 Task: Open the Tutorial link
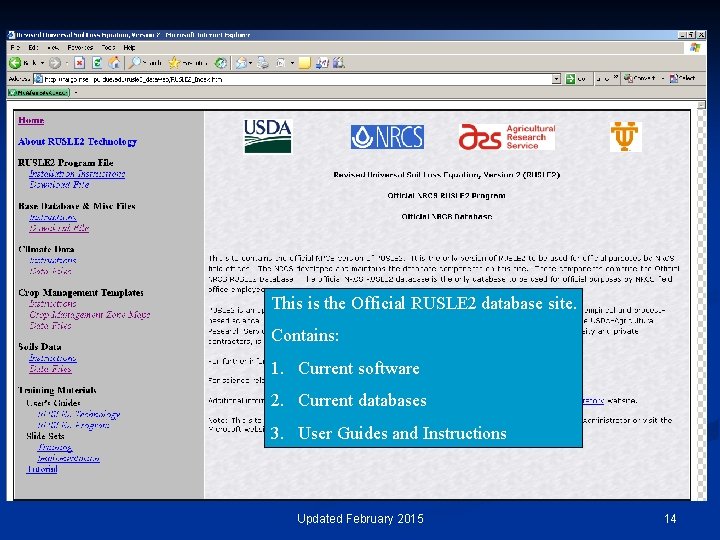tap(42, 469)
